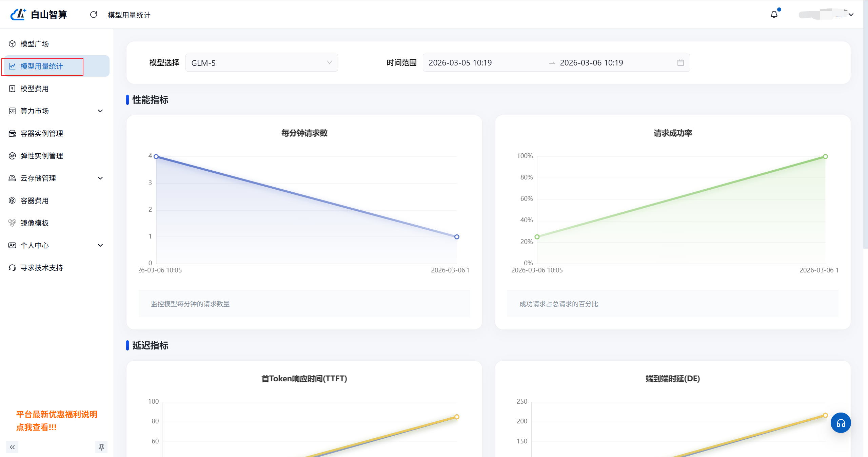Open the 平台最新优惠福利说明 promo link
868x457 pixels.
[57, 421]
